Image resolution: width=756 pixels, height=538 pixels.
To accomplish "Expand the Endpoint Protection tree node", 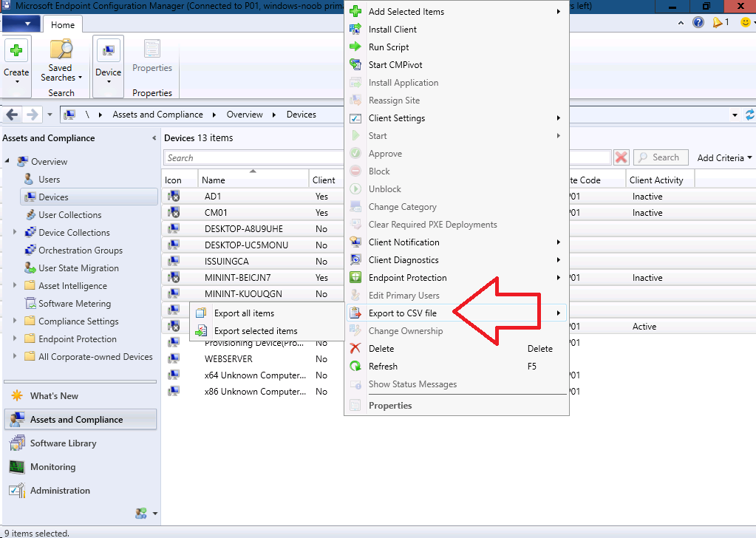I will [15, 338].
